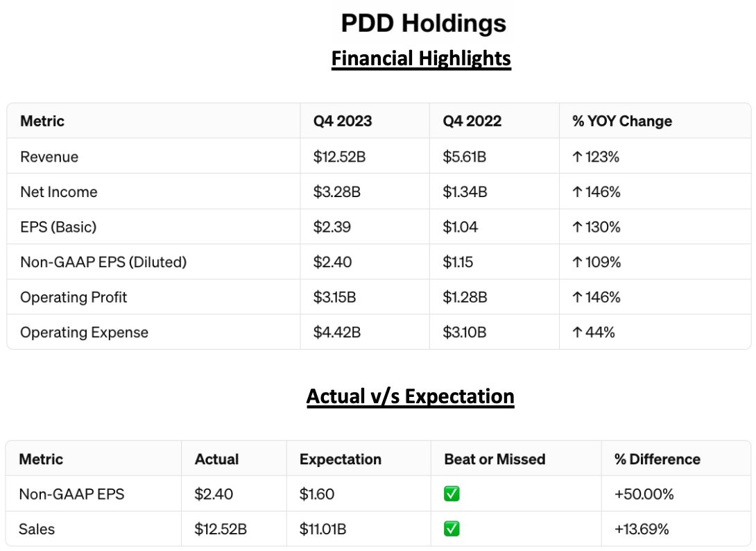The image size is (756, 551).
Task: Click the PDD Holdings title
Action: pyautogui.click(x=424, y=24)
